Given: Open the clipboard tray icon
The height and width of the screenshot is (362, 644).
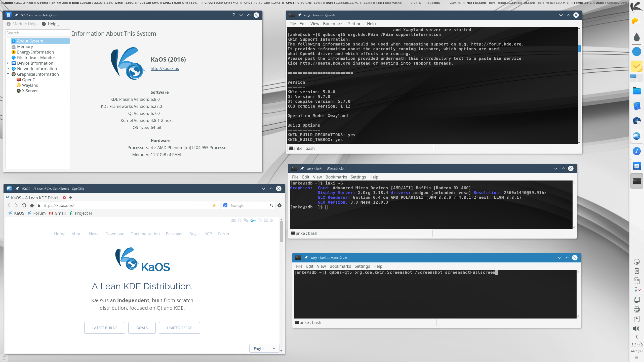Looking at the screenshot, I should pyautogui.click(x=636, y=319).
